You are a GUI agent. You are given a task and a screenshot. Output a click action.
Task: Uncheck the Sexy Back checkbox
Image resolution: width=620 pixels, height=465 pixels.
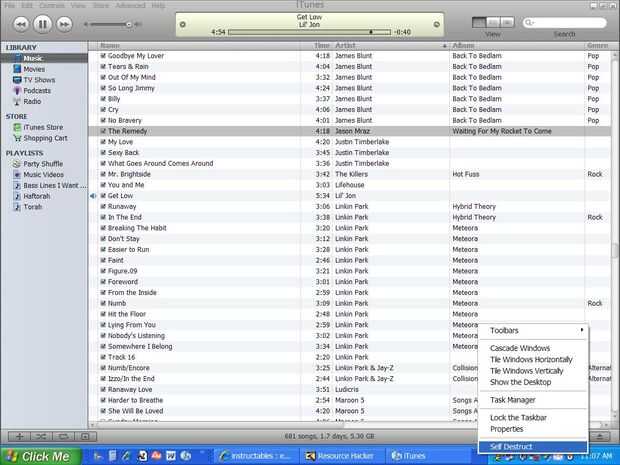(x=103, y=153)
